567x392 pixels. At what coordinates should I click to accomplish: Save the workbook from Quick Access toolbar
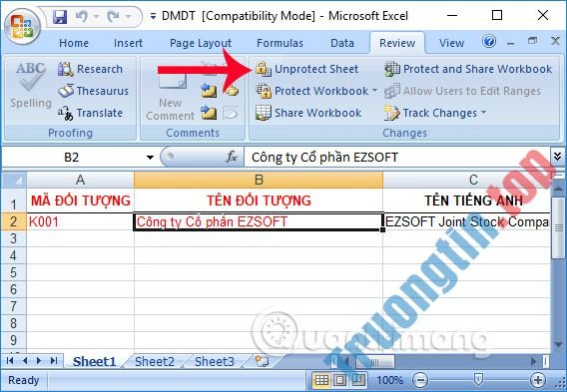[x=60, y=17]
